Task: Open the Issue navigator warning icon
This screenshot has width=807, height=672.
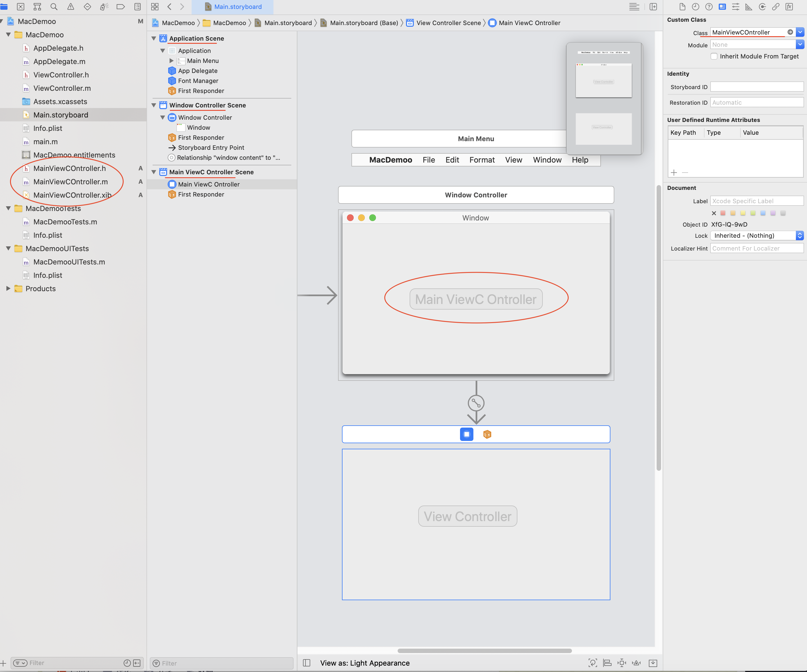Action: [71, 6]
